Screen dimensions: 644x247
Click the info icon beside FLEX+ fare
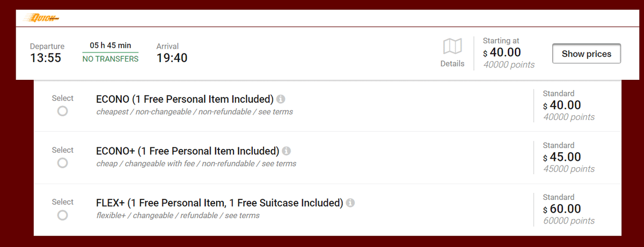click(350, 203)
